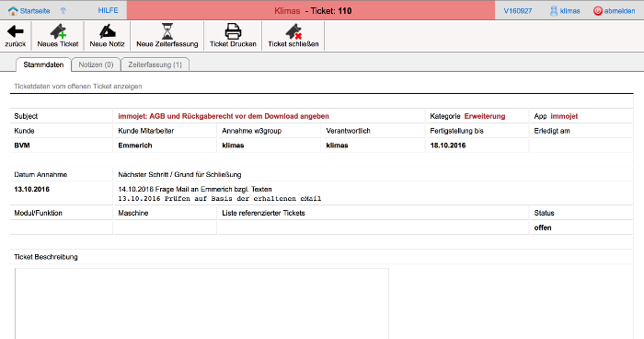Click klimas under Annahme w3group
Image resolution: width=644 pixels, height=339 pixels.
233,146
